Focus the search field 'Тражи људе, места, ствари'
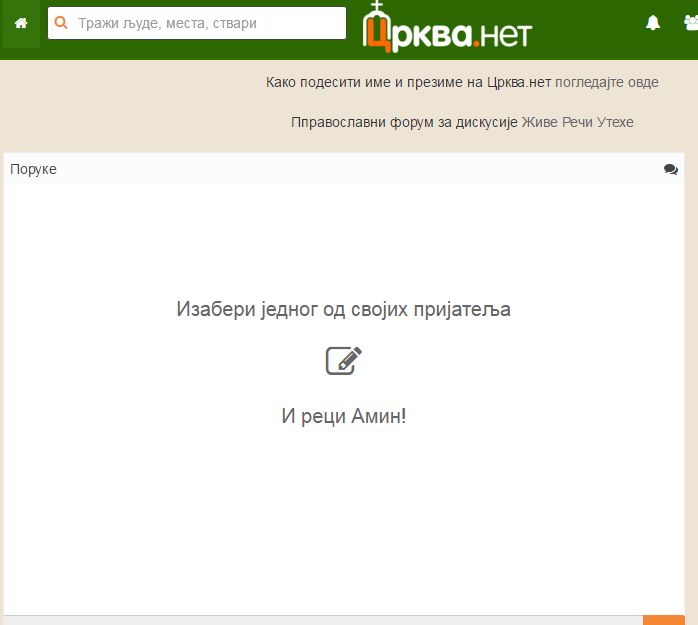The width and height of the screenshot is (698, 625). [x=197, y=23]
